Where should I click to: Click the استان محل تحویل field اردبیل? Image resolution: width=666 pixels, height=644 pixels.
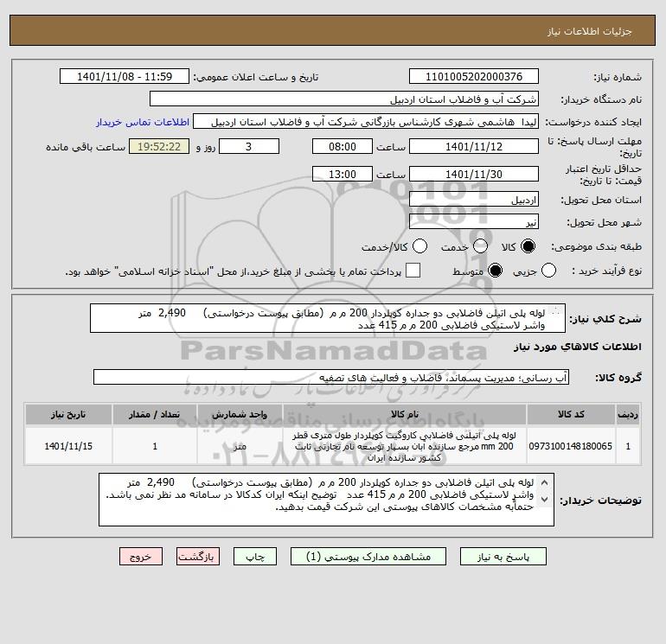pos(474,199)
